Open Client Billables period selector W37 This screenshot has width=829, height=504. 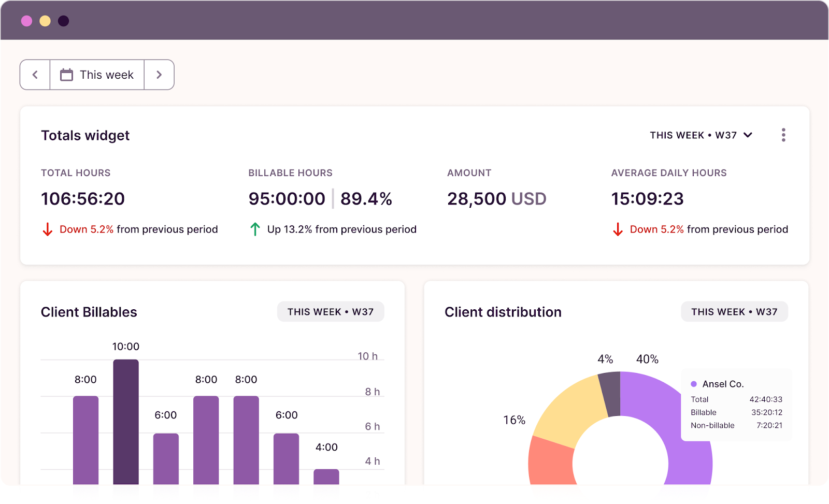pyautogui.click(x=331, y=311)
